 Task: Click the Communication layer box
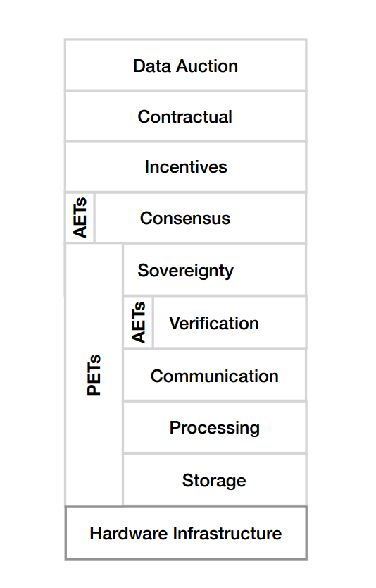coord(215,375)
